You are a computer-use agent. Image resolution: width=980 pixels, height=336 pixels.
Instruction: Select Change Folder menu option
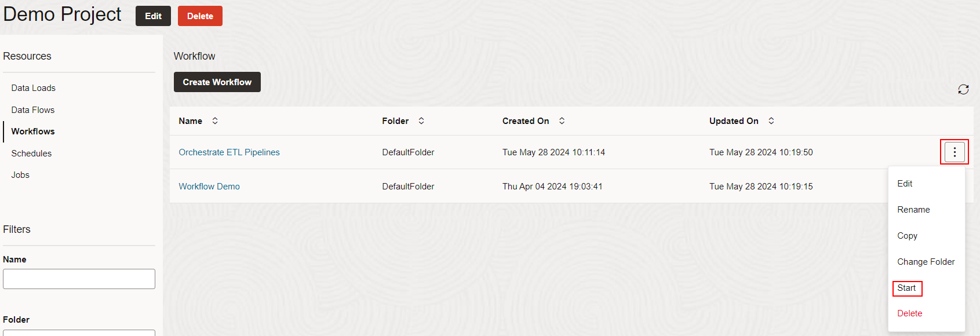(x=926, y=262)
